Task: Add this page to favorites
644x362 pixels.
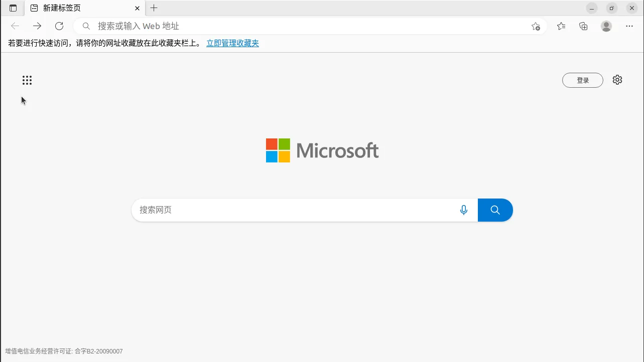Action: click(x=536, y=26)
